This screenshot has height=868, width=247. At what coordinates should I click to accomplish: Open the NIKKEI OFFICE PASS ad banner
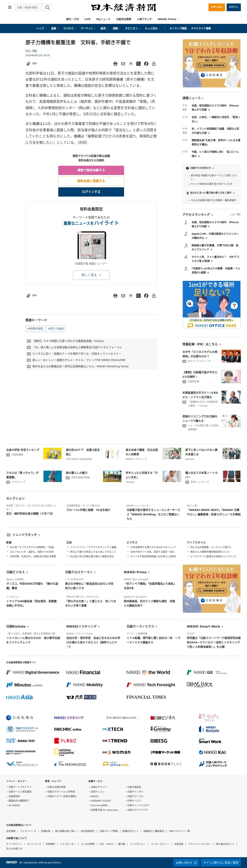212,305
